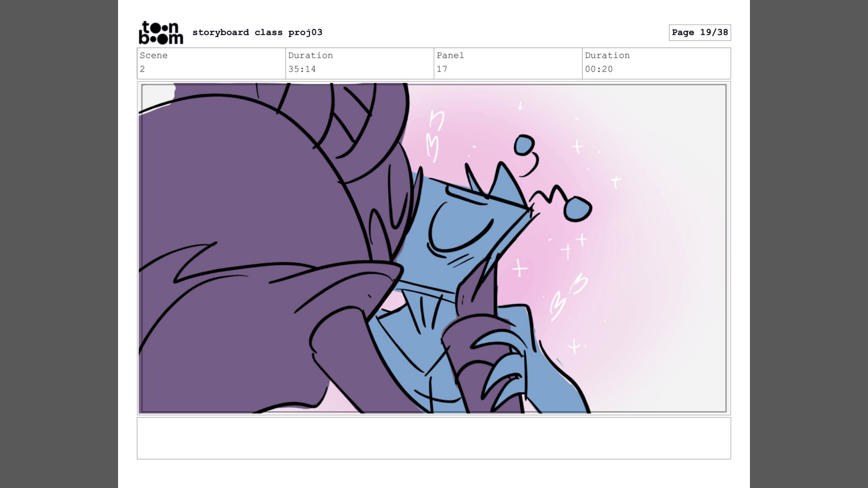Click the left dark gray margin area
This screenshot has width=868, height=488.
(59, 243)
